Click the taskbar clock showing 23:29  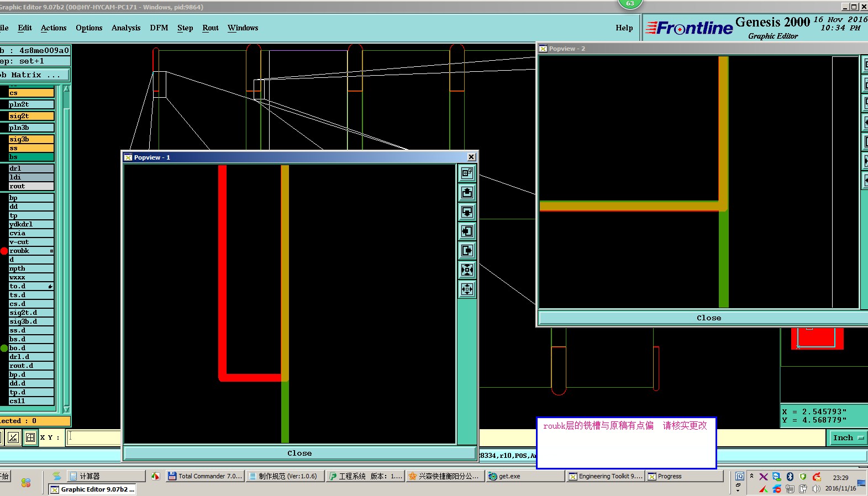[841, 478]
